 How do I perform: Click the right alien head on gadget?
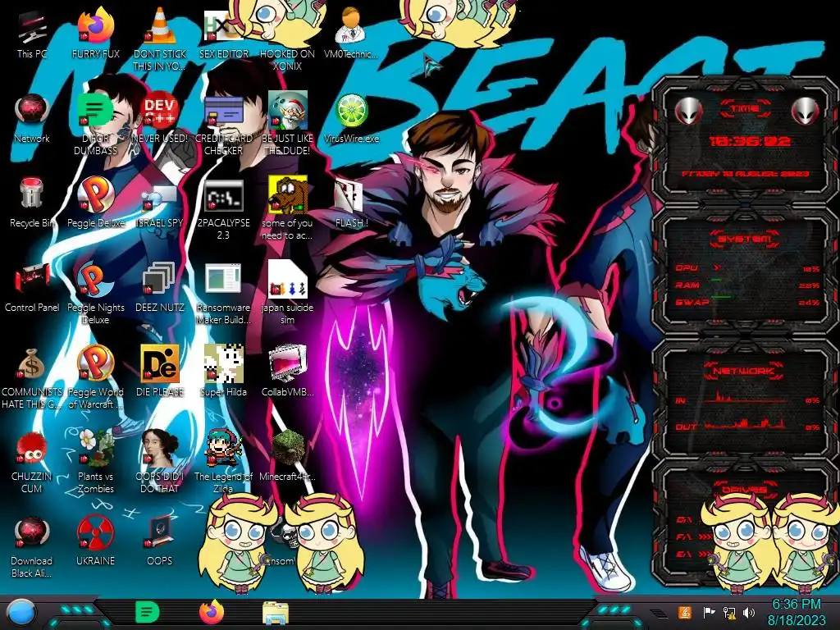pyautogui.click(x=806, y=111)
